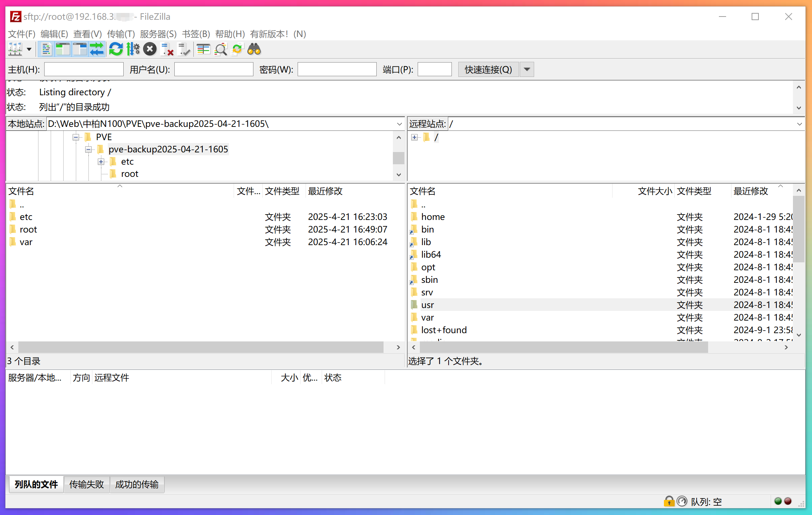This screenshot has width=812, height=515.
Task: Expand the etc folder in local tree
Action: click(101, 161)
